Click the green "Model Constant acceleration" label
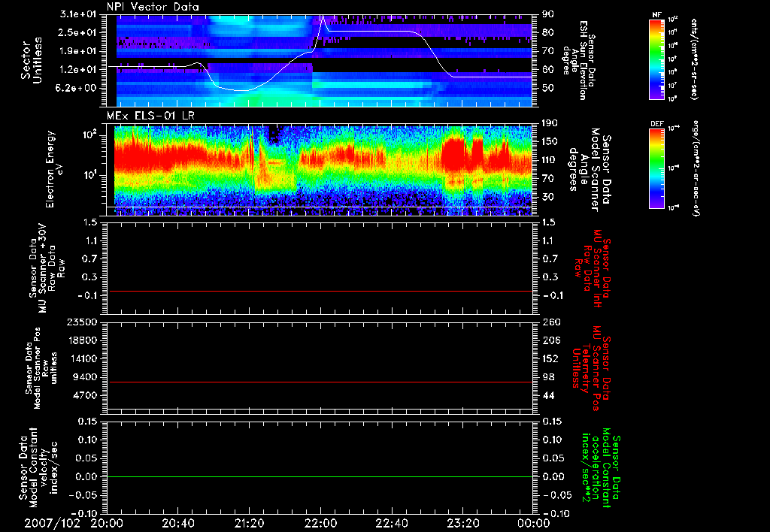Image resolution: width=770 pixels, height=532 pixels. tap(601, 467)
